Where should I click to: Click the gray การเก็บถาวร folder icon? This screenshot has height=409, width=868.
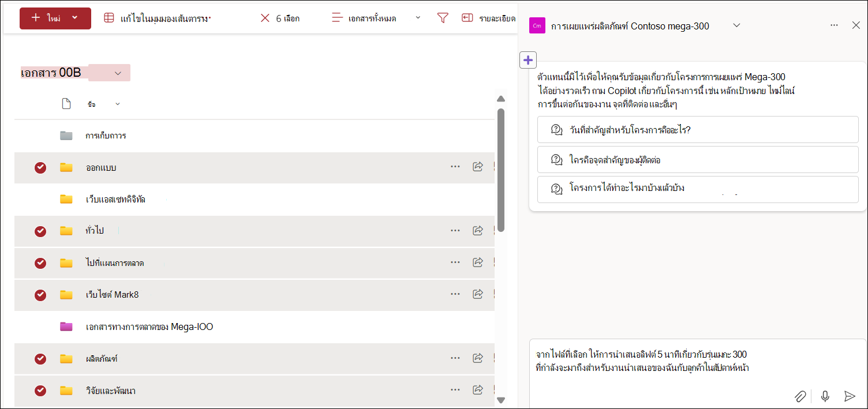point(66,136)
